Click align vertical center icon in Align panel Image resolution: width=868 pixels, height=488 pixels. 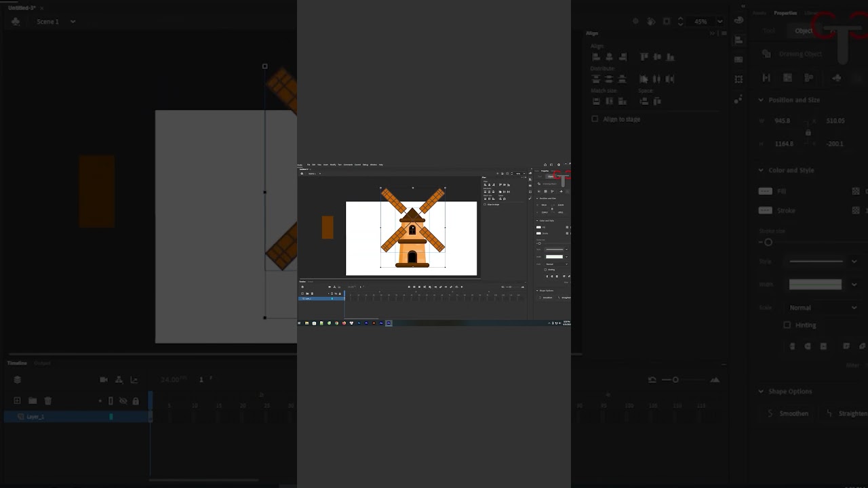click(657, 57)
